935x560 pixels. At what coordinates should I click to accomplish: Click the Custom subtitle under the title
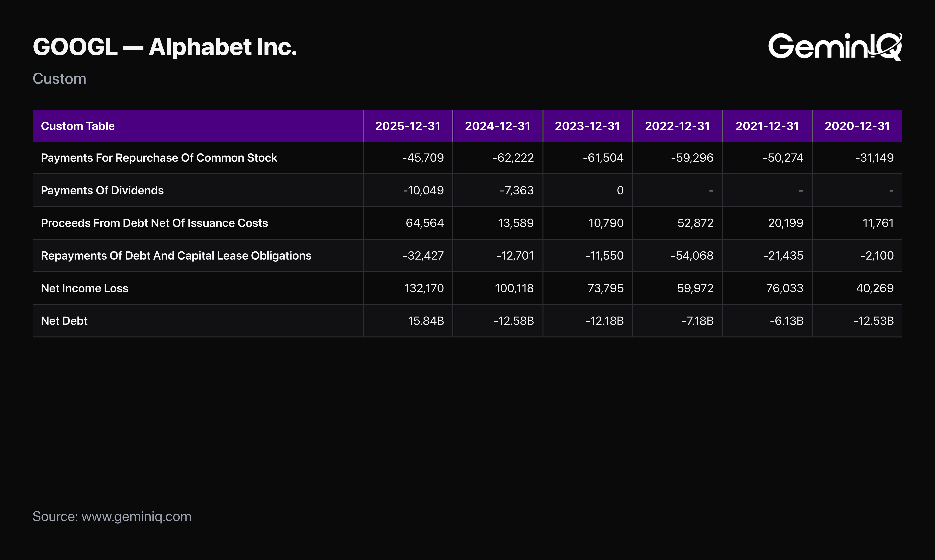pos(60,79)
